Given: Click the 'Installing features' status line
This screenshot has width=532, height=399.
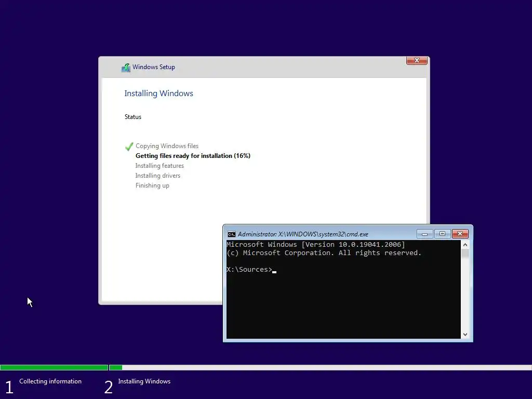Looking at the screenshot, I should tap(159, 166).
